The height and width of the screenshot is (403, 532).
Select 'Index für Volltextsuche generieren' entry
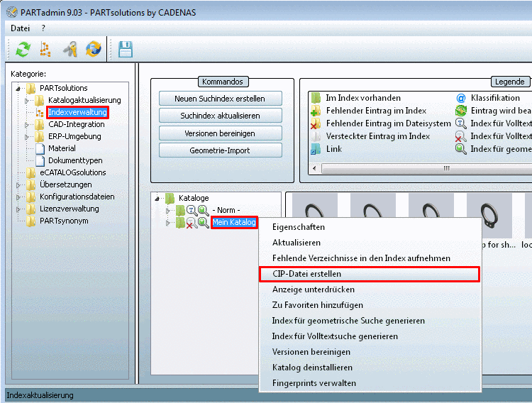(370, 336)
